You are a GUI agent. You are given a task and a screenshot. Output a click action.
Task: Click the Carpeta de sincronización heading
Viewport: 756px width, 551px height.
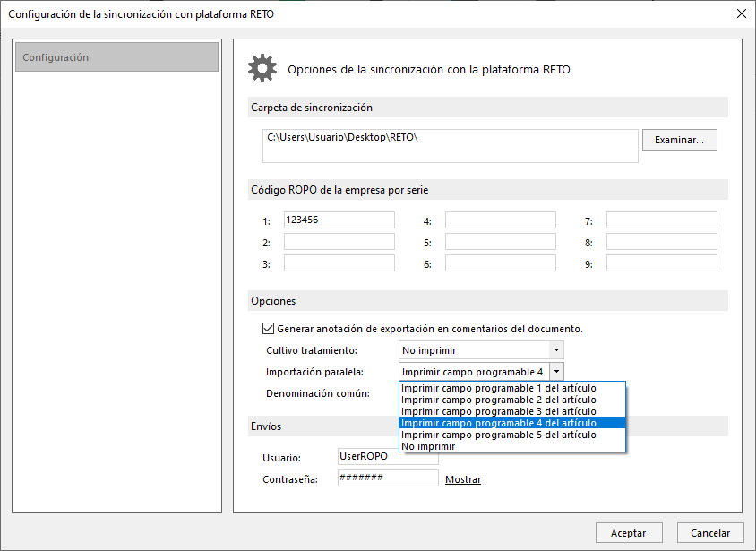click(312, 108)
